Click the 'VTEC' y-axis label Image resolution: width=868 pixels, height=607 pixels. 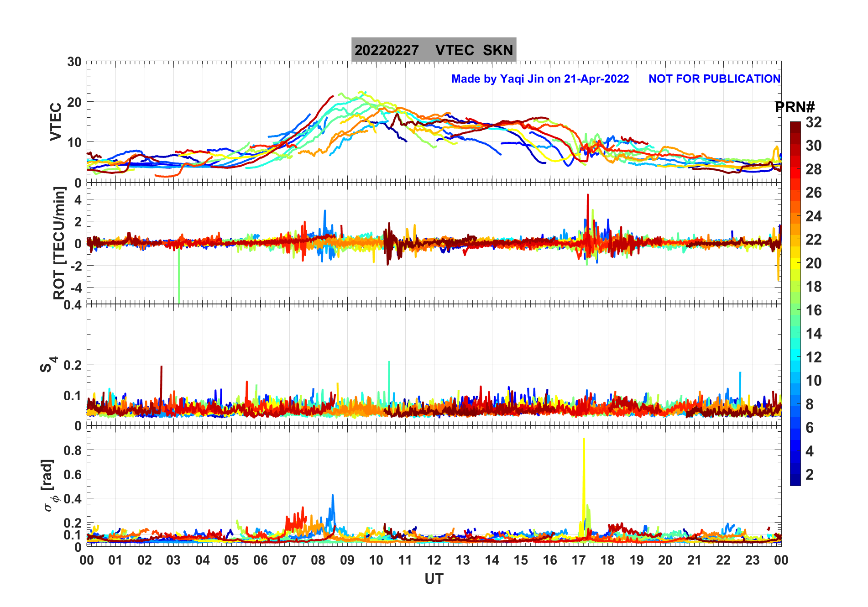56,121
